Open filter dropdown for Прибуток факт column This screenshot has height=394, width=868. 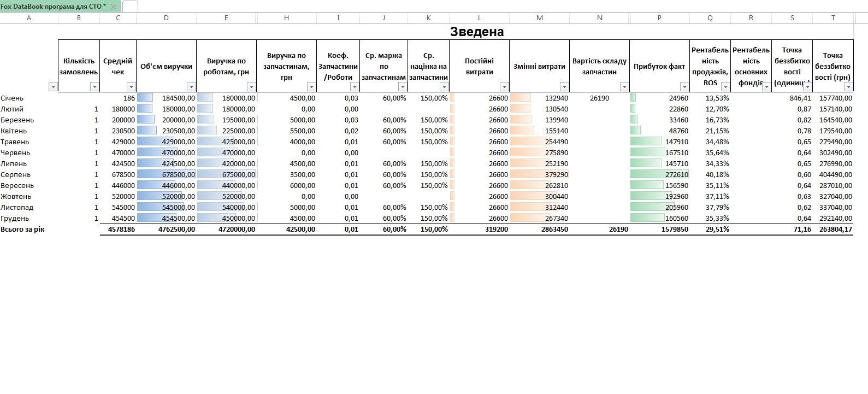pos(684,87)
